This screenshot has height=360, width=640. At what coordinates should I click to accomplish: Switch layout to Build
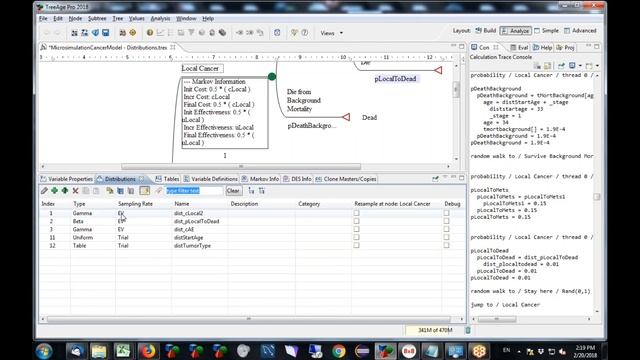tap(486, 31)
